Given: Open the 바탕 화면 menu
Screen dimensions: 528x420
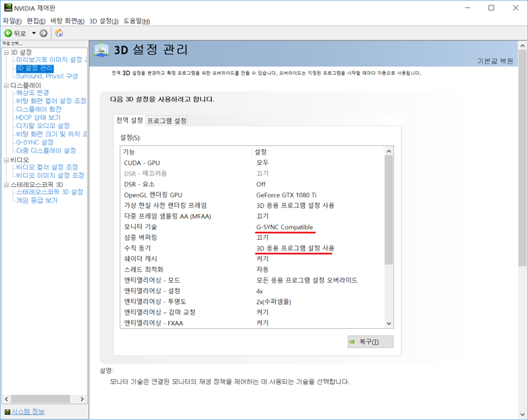Looking at the screenshot, I should [x=67, y=21].
